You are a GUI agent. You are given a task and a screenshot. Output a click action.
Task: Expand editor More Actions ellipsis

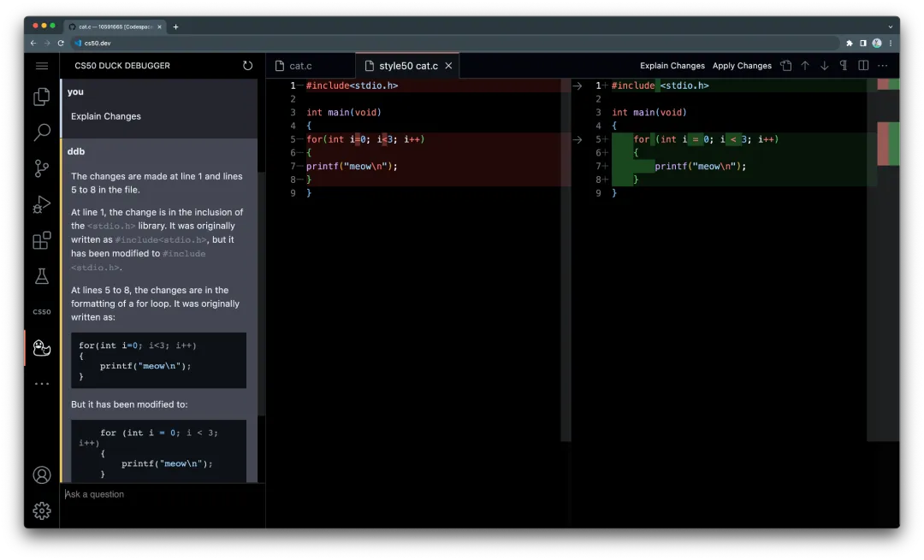883,66
